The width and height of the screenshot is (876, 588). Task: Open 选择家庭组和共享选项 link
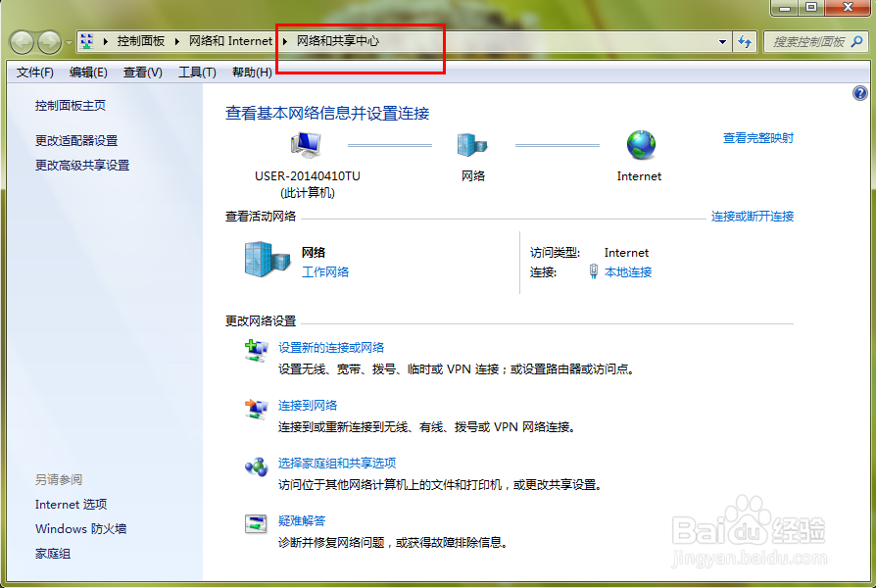click(x=337, y=464)
